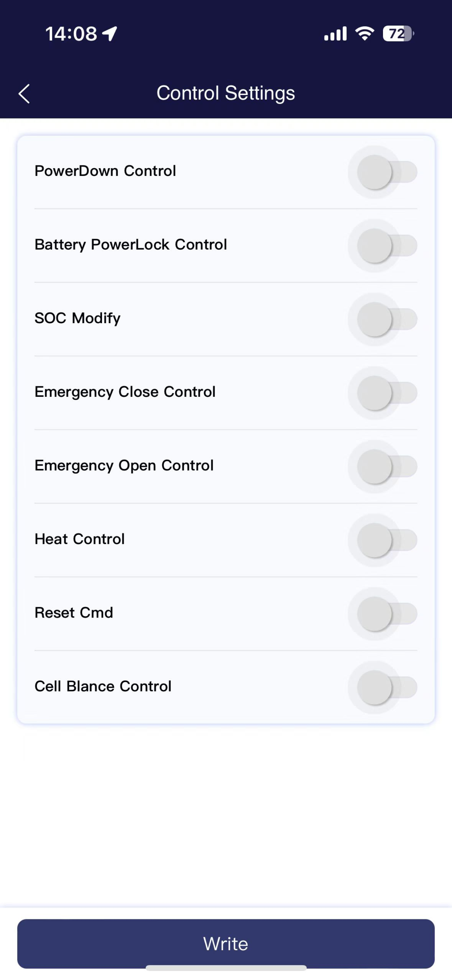Tap the Control Settings title

pos(226,93)
